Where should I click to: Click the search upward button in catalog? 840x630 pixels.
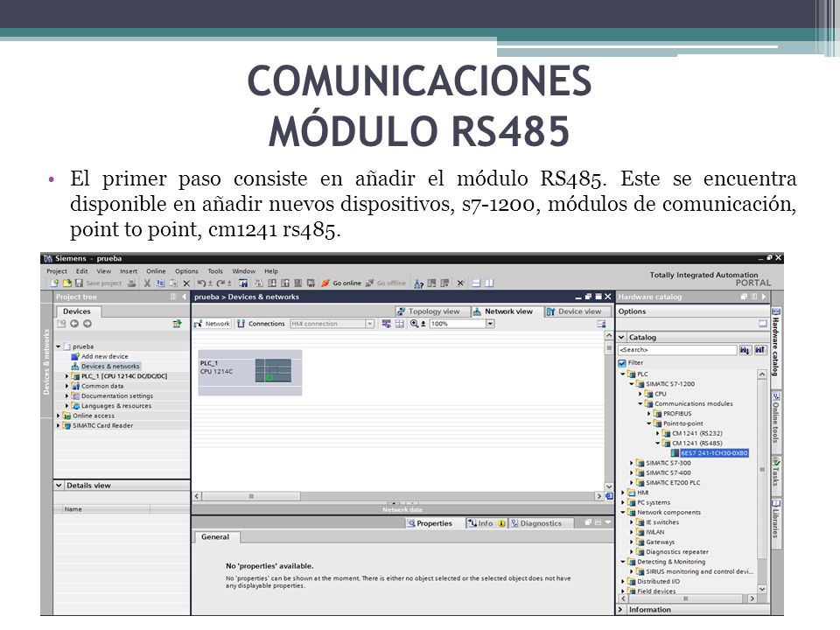point(760,350)
